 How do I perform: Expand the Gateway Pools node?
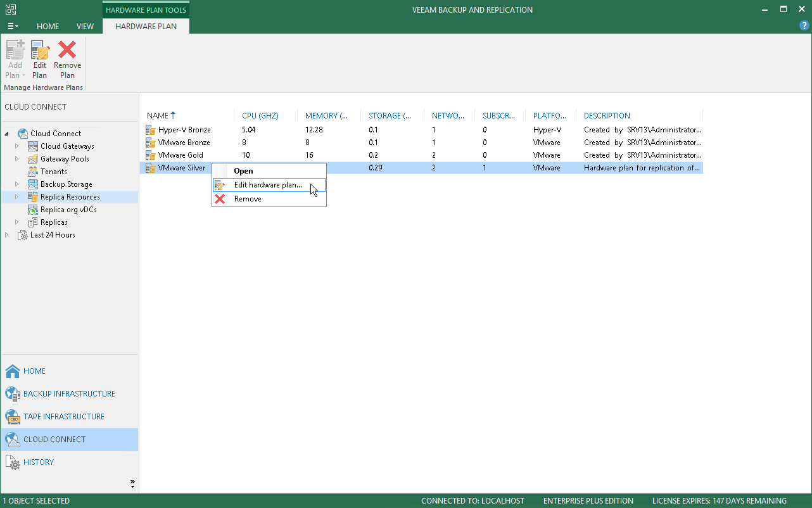click(x=17, y=159)
